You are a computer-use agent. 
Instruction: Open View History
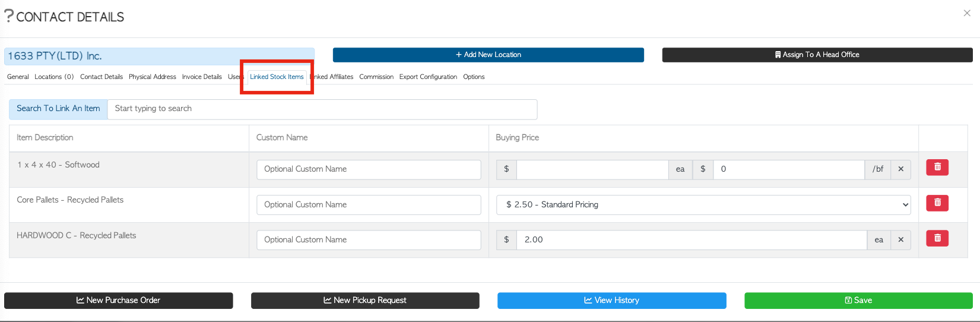coord(612,301)
